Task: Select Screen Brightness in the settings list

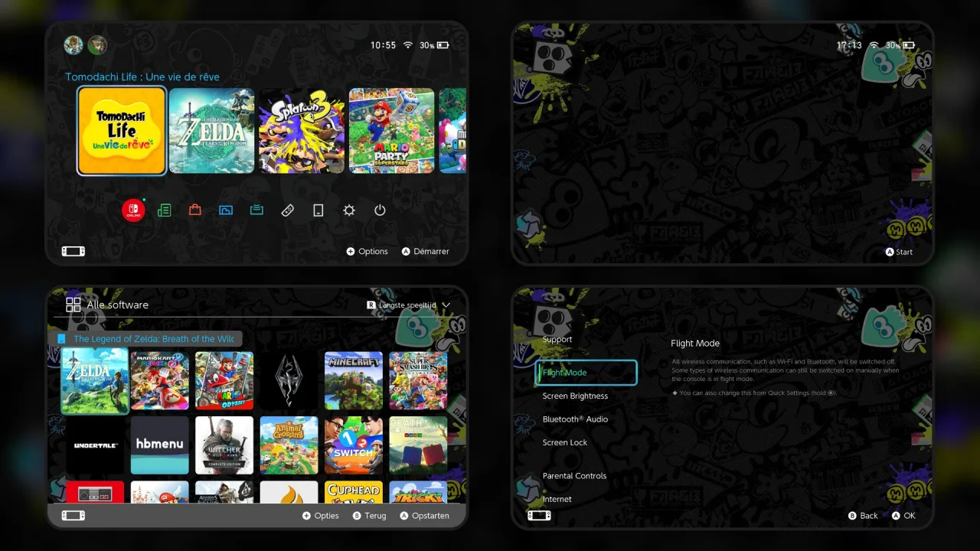Action: pyautogui.click(x=575, y=396)
